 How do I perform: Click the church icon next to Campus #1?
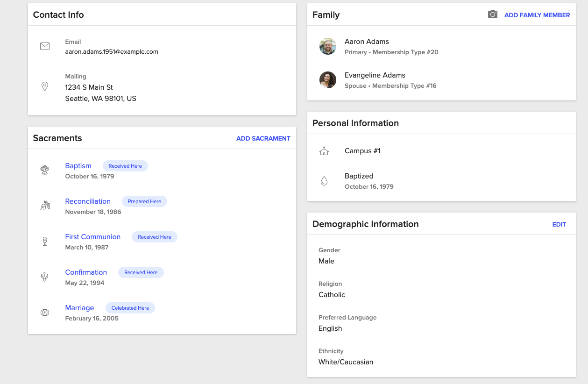(324, 150)
